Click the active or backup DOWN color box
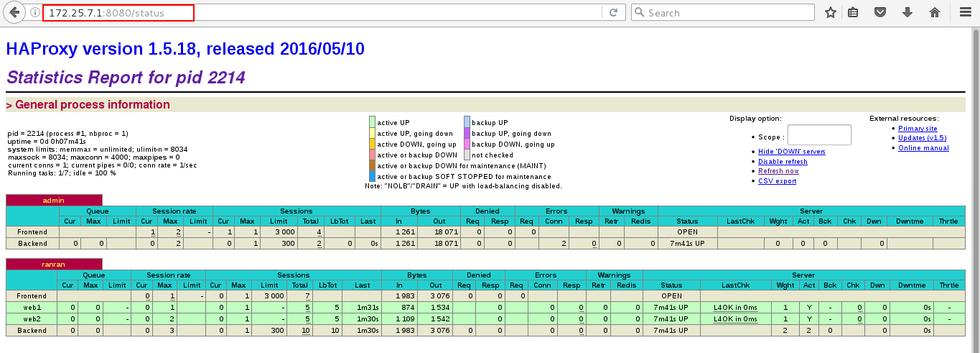 coord(372,155)
